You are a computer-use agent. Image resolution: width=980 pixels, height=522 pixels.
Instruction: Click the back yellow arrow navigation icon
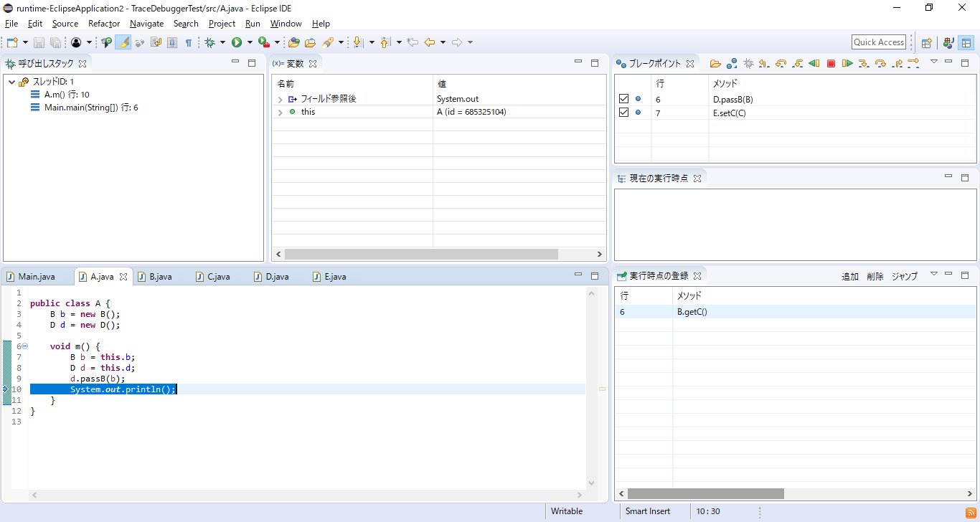pos(429,43)
